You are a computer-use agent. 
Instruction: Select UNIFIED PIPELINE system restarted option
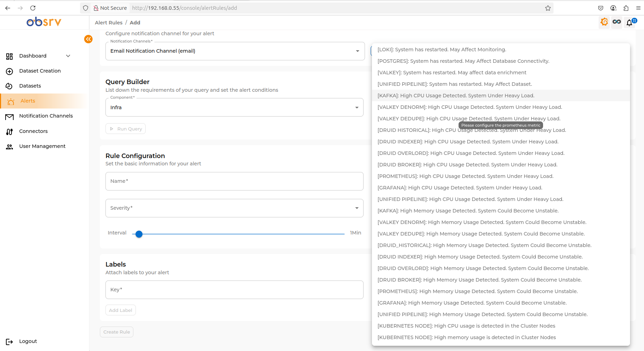click(x=501, y=84)
